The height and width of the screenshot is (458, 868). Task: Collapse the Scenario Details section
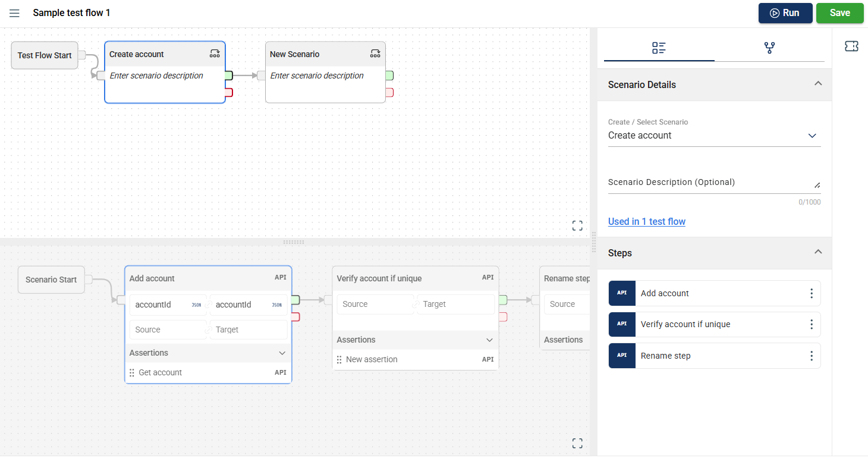click(x=818, y=84)
